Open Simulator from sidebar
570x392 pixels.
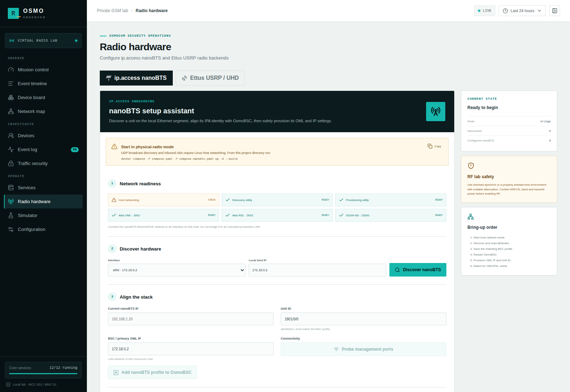43,216
